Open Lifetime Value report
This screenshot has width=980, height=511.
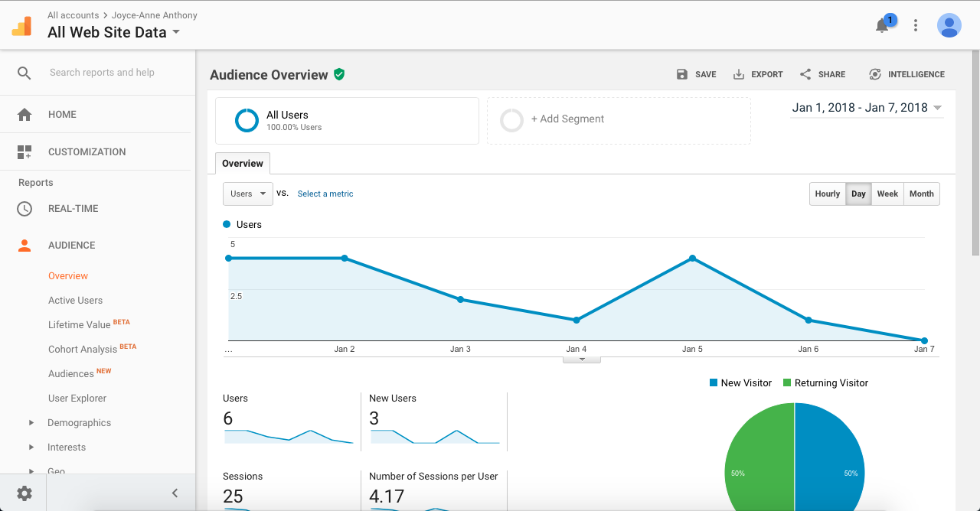coord(80,325)
